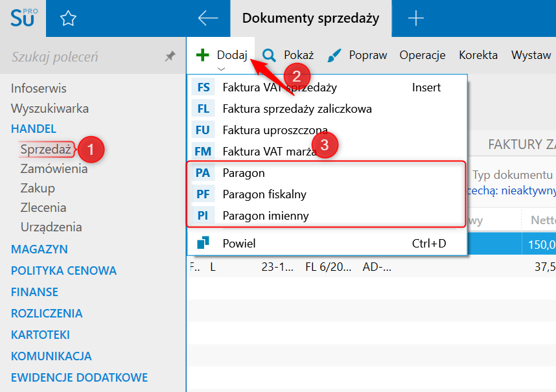The height and width of the screenshot is (392, 556).
Task: Click the pin icon in search box
Action: point(170,57)
